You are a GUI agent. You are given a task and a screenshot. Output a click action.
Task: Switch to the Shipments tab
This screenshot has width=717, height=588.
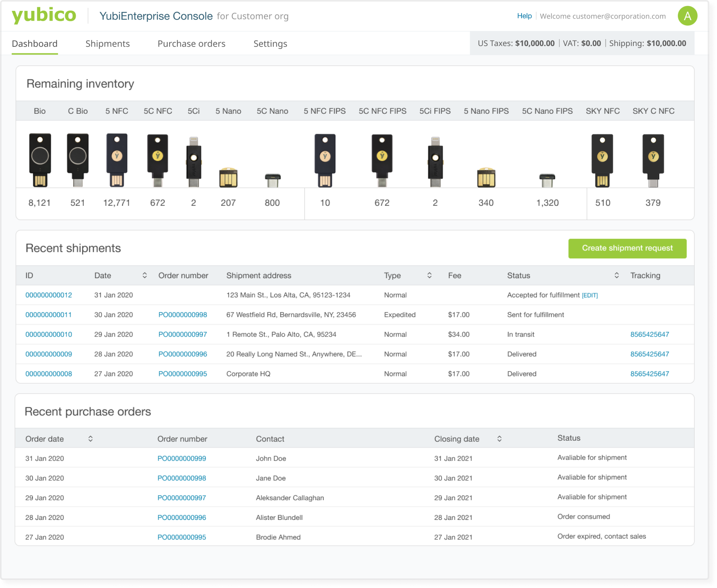click(x=108, y=44)
